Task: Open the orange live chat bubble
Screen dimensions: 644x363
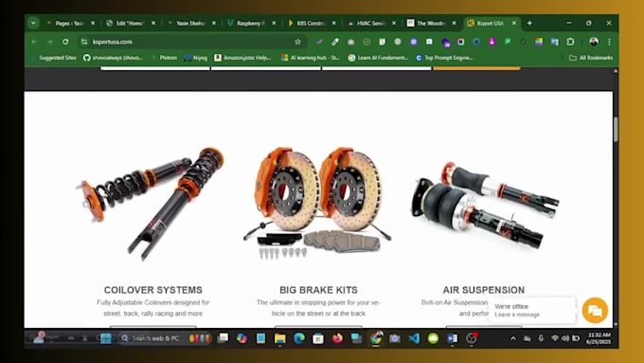Action: (x=595, y=310)
